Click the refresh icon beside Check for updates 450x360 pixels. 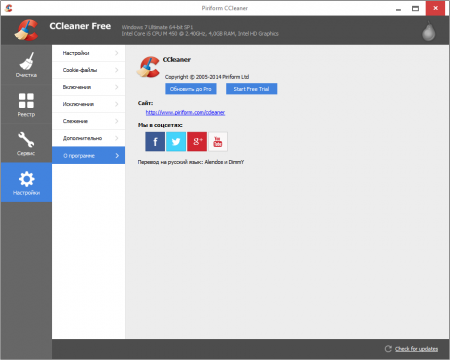388,349
